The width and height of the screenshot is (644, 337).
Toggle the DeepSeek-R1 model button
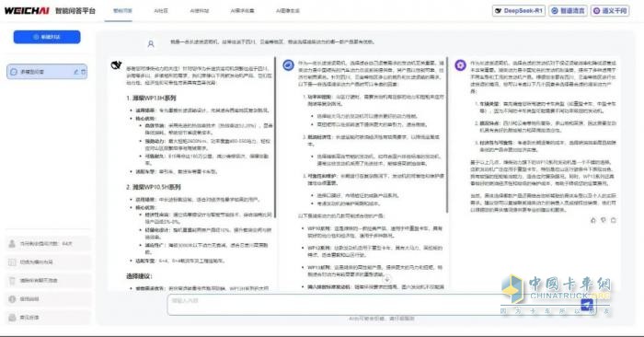point(519,11)
